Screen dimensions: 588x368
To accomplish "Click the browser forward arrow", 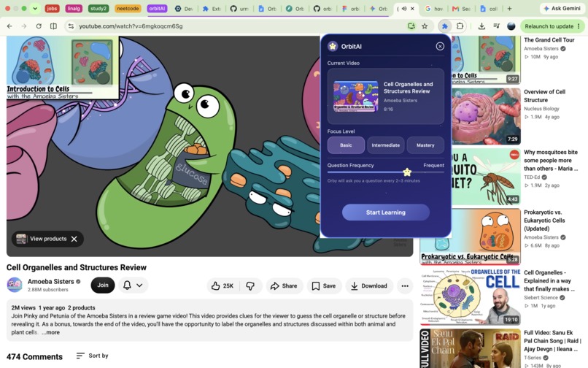I will coord(24,26).
